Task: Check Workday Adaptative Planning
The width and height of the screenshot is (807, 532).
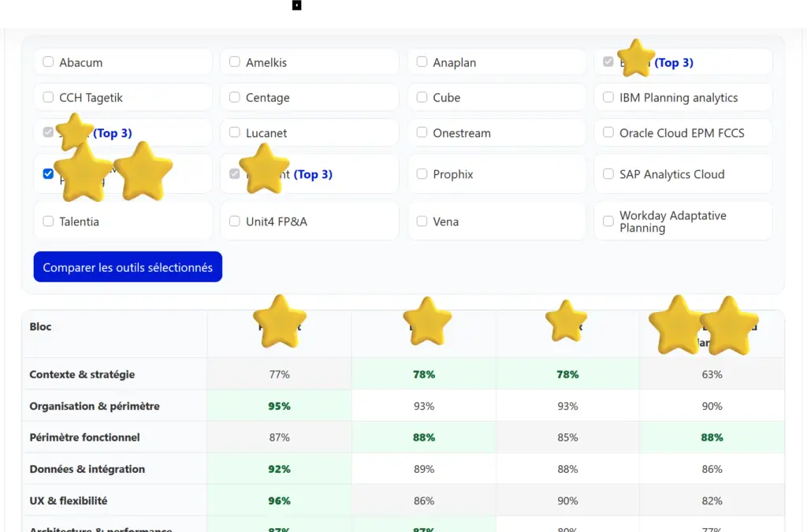Action: pyautogui.click(x=608, y=221)
